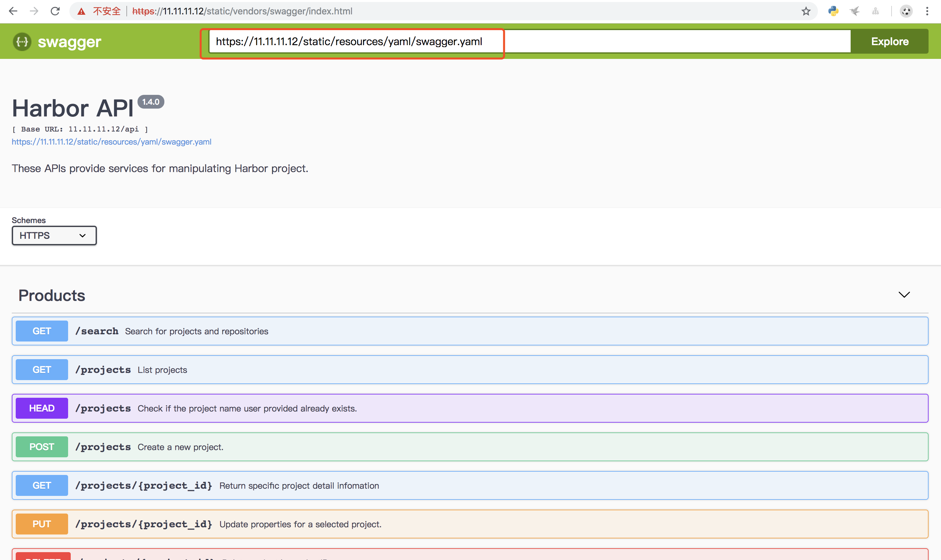The width and height of the screenshot is (941, 560).
Task: Reload the current page
Action: 55,11
